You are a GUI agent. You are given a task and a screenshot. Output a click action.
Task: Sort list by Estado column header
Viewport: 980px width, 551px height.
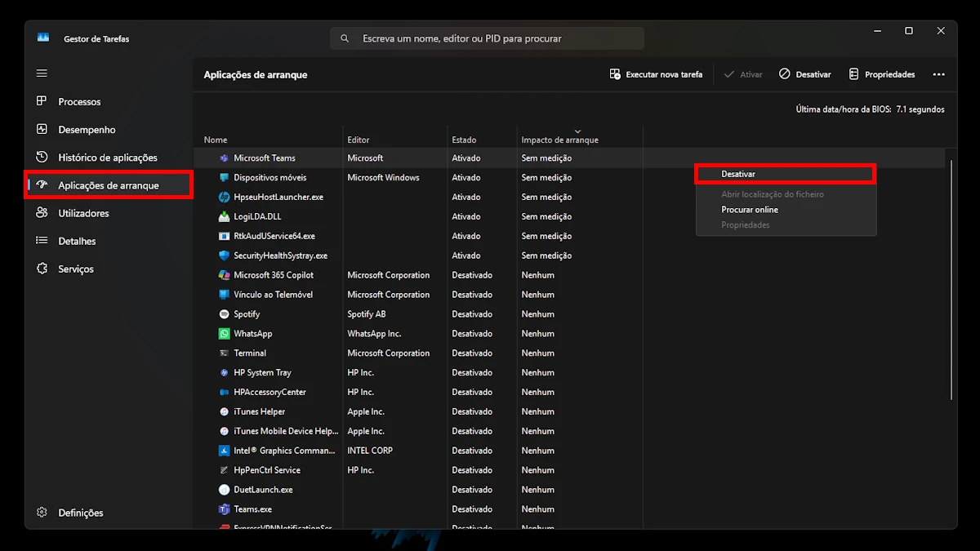click(464, 140)
